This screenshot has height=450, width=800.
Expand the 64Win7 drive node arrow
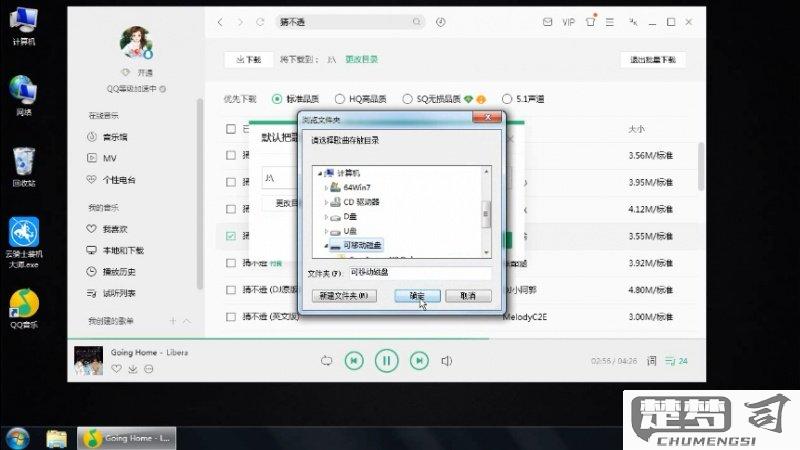[x=326, y=188]
